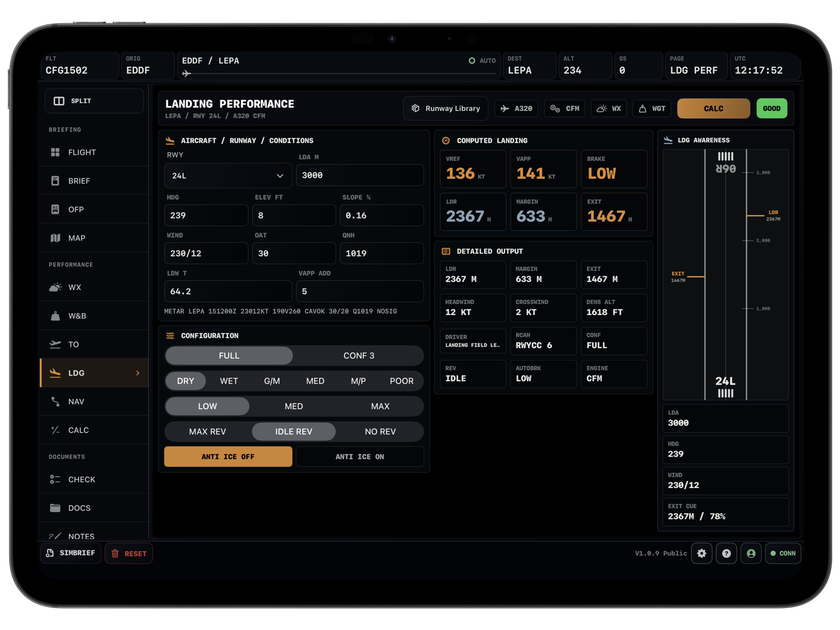Select MED runway condition
840x630 pixels.
coord(315,381)
